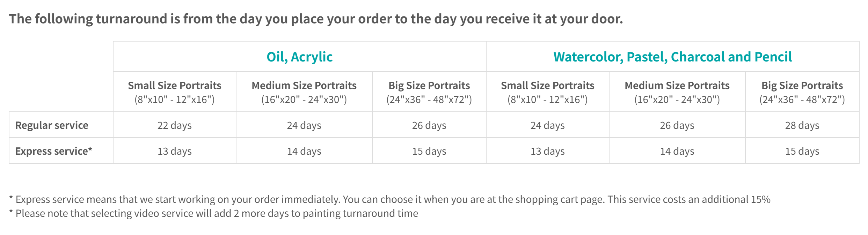The width and height of the screenshot is (868, 235).
Task: Select Watercolor express 15 days big portrait cell
Action: click(802, 151)
